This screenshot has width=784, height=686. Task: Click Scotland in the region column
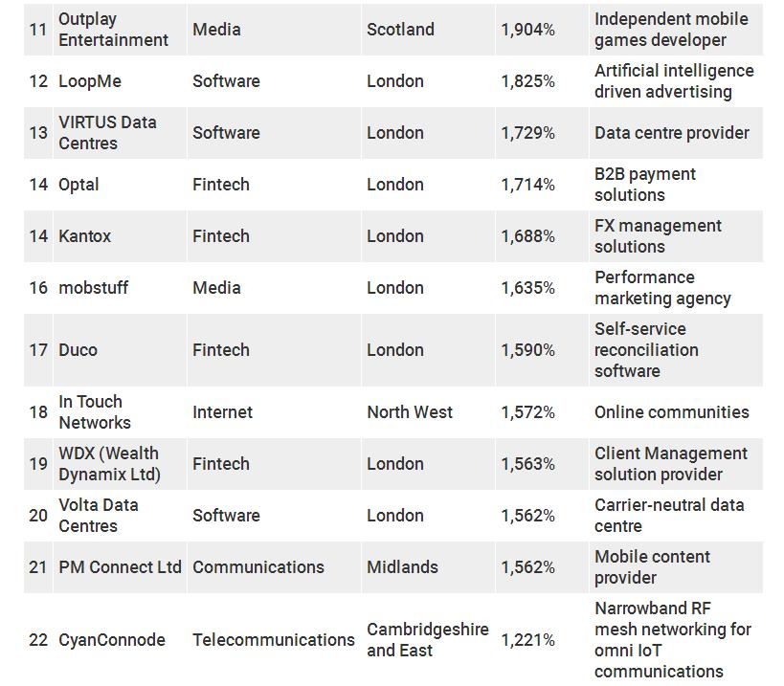click(400, 30)
